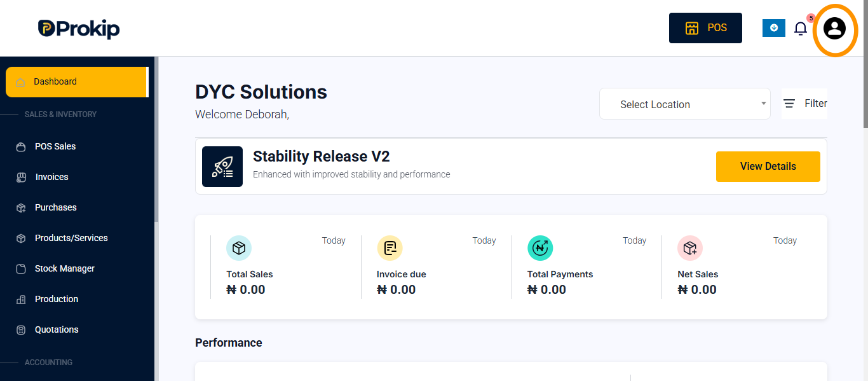Open the user profile account icon
This screenshot has width=868, height=381.
click(834, 29)
